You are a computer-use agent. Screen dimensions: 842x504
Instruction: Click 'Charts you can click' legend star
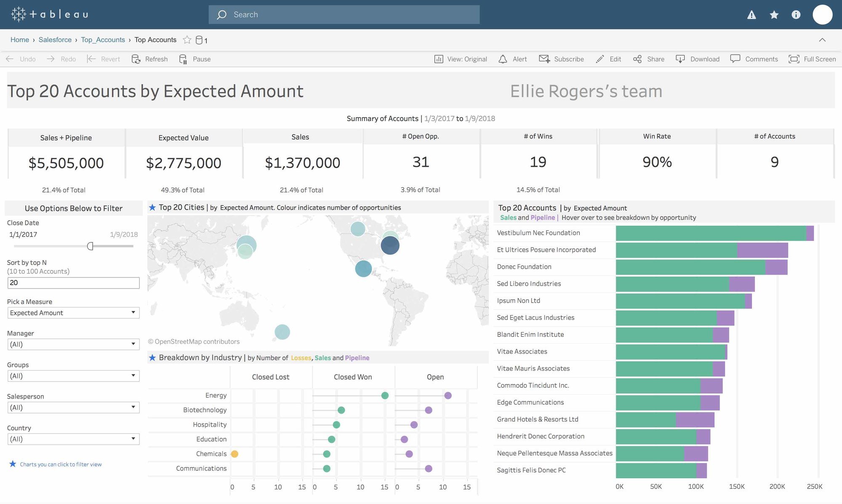click(13, 464)
